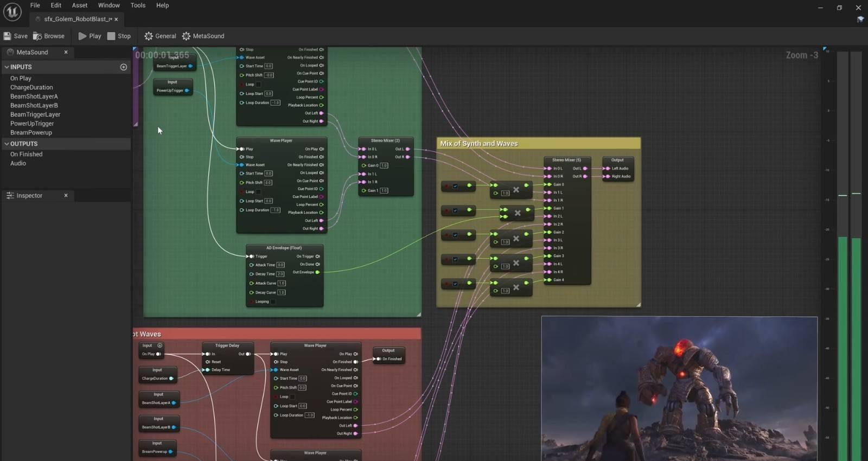Open MetaSound settings from the toolbar
Viewport: 868px width, 461px height.
click(x=203, y=36)
